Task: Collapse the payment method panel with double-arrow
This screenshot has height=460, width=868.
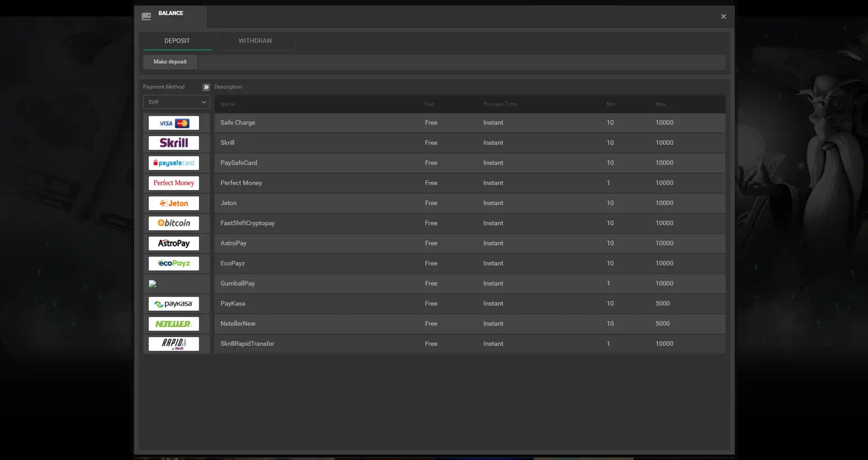Action: tap(206, 87)
